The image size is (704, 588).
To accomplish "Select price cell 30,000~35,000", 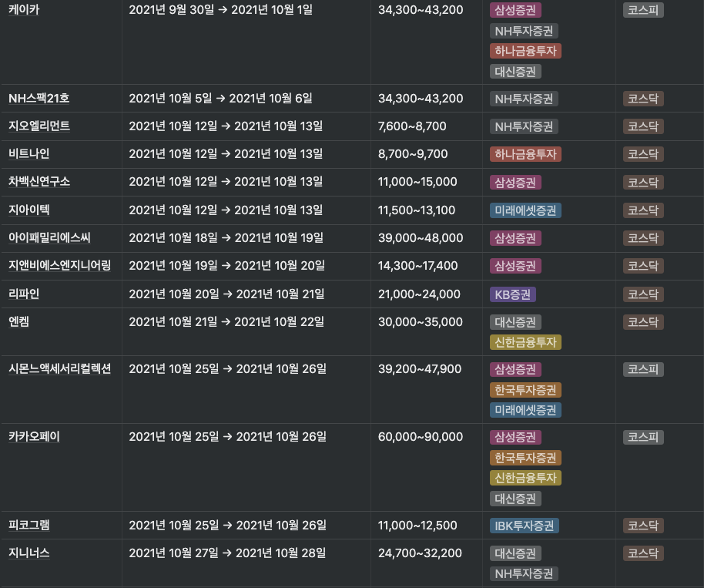I will (421, 322).
